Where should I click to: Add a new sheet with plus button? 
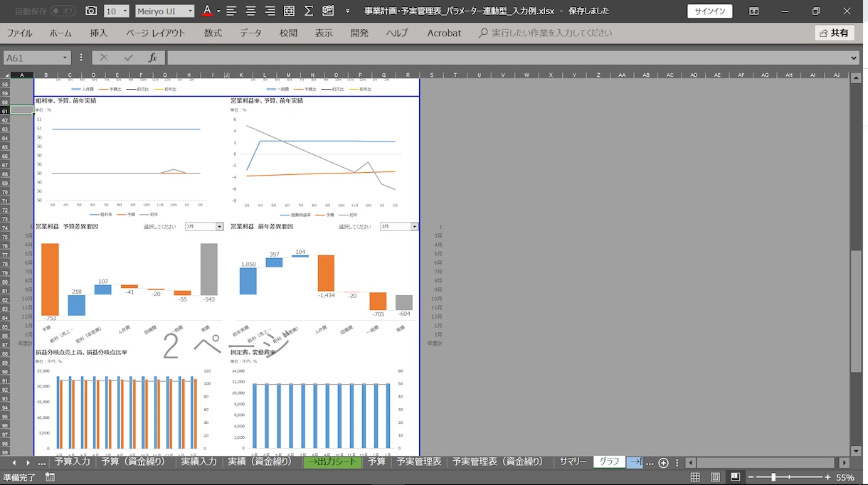tap(663, 462)
